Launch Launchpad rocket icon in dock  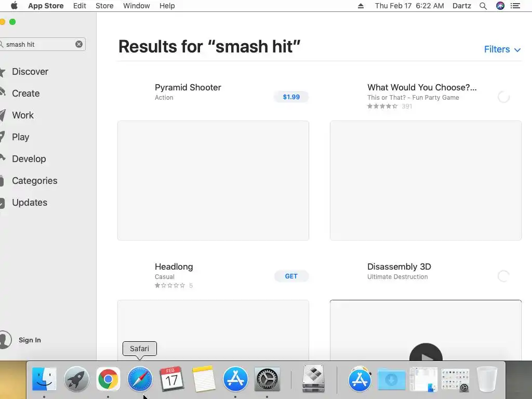(76, 379)
